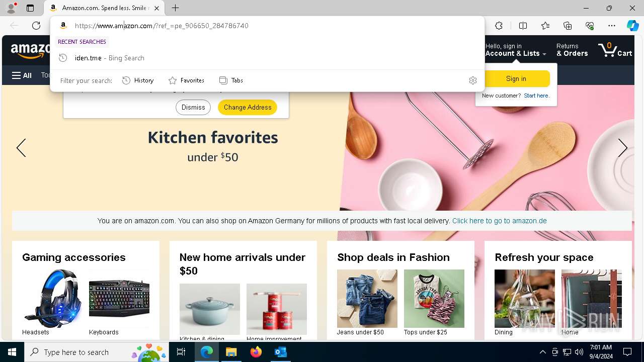The height and width of the screenshot is (362, 644).
Task: Filter address bar search by History
Action: 138,80
